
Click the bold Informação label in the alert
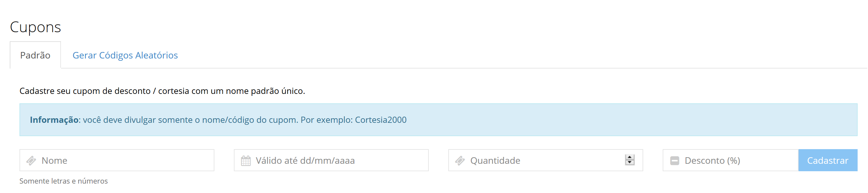coord(54,120)
